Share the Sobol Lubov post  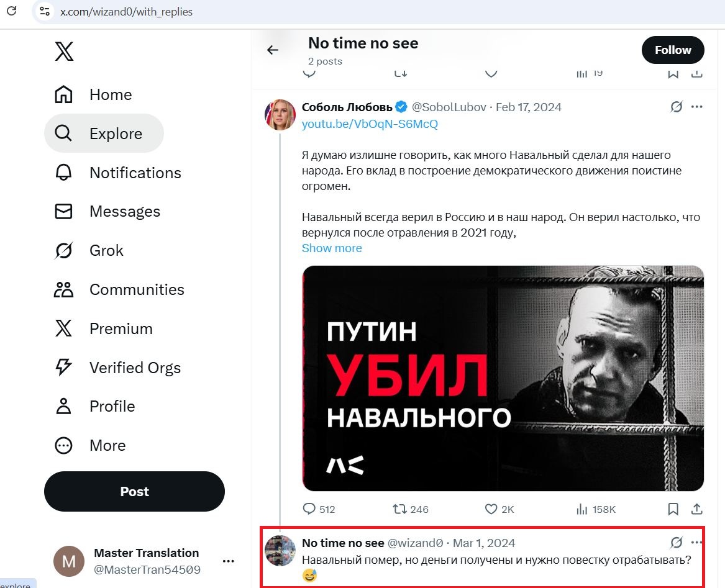pos(697,509)
